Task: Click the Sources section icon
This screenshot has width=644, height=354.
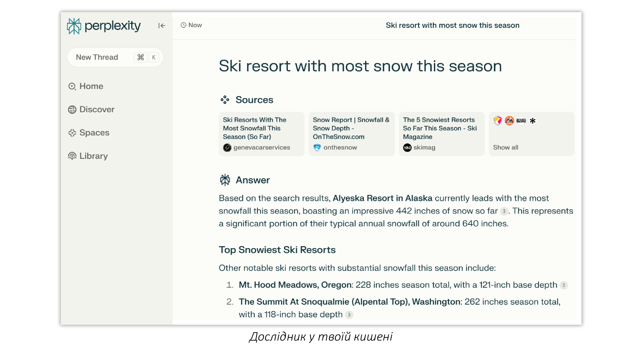Action: (x=225, y=100)
